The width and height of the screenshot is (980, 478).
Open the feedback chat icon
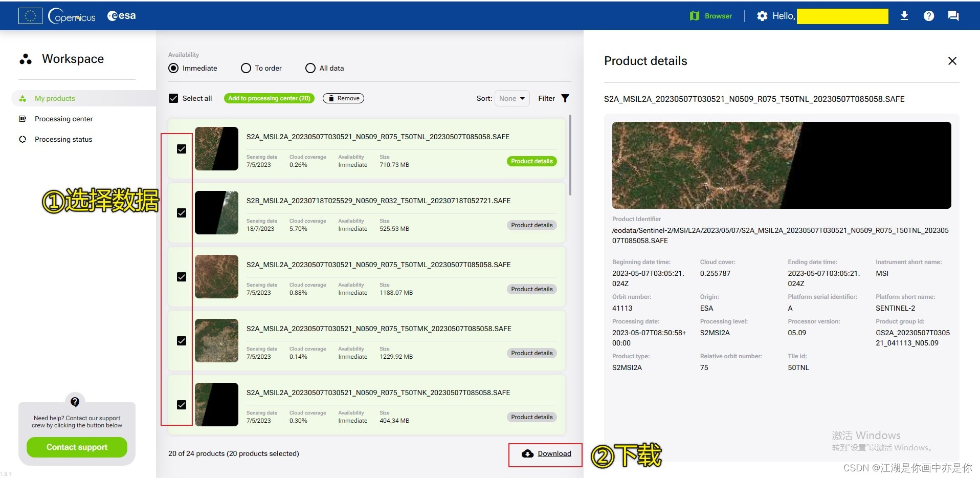pyautogui.click(x=953, y=16)
